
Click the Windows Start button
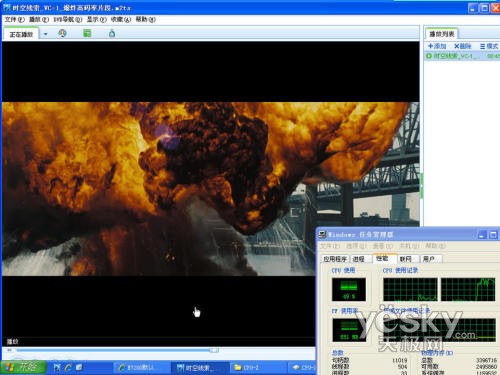23,367
